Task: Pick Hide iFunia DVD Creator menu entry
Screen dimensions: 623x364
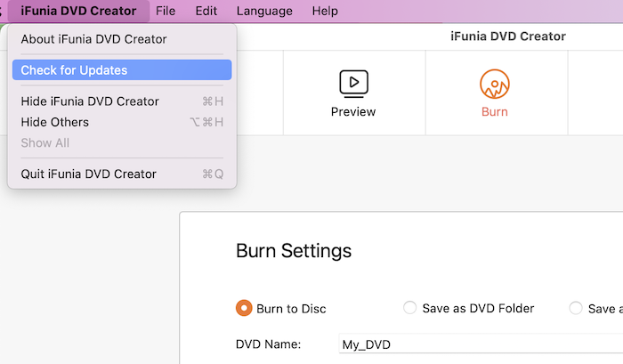Action: pyautogui.click(x=90, y=101)
